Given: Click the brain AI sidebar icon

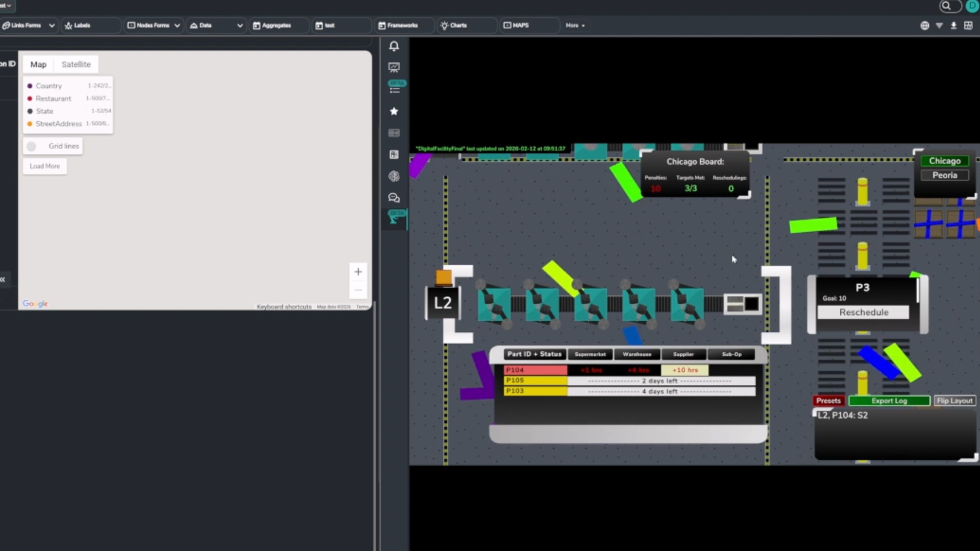Looking at the screenshot, I should coord(394,176).
